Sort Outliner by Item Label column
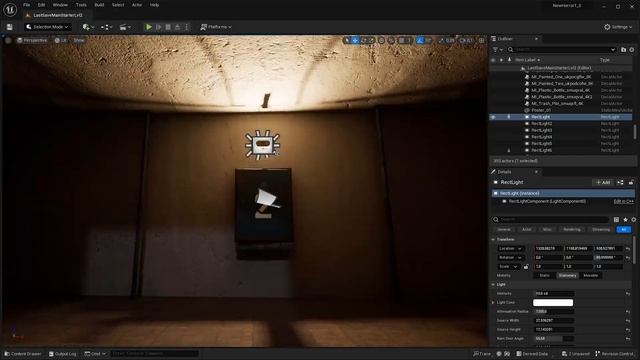 527,60
